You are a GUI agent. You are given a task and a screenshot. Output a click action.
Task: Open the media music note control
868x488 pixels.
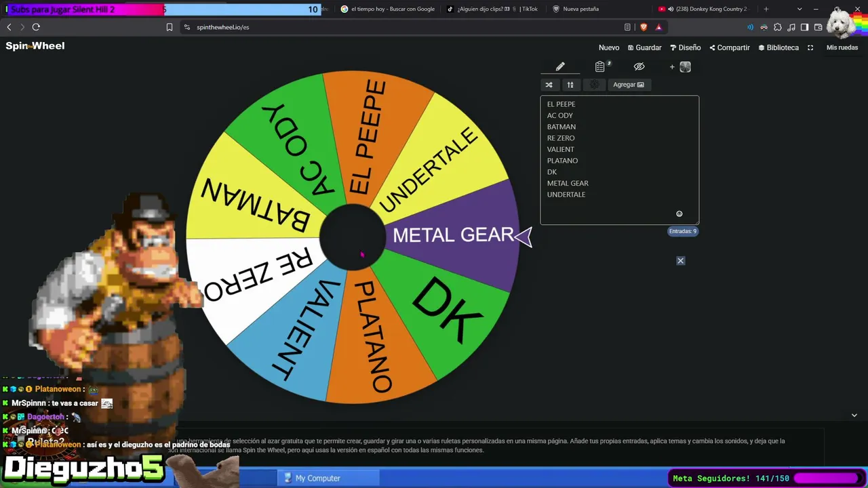click(791, 27)
